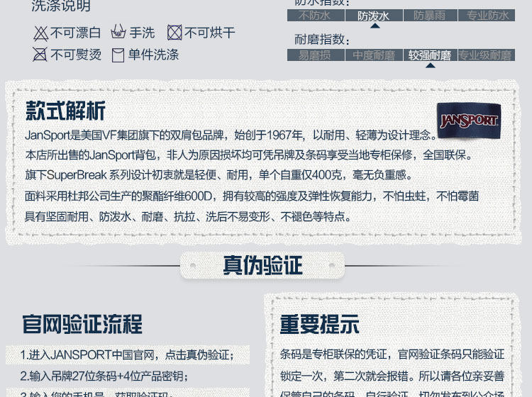Click the 官网验证流程 heading
This screenshot has width=532, height=397.
click(82, 324)
